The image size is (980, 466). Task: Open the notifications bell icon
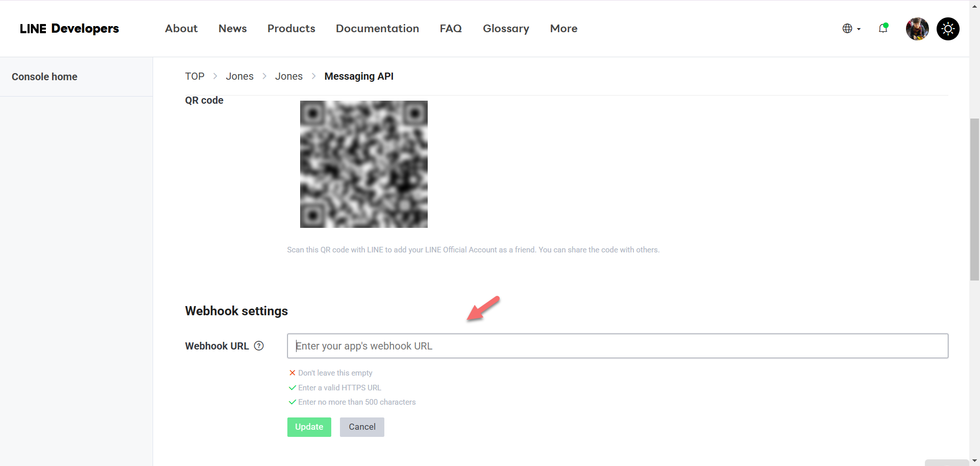click(x=883, y=29)
